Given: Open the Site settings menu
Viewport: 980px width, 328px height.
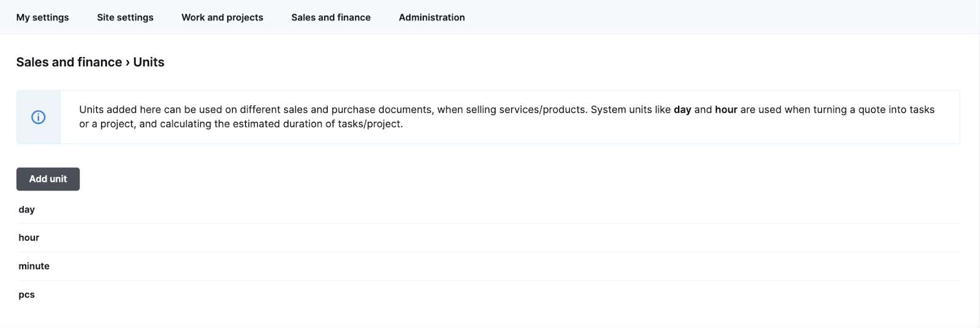Looking at the screenshot, I should pyautogui.click(x=125, y=17).
